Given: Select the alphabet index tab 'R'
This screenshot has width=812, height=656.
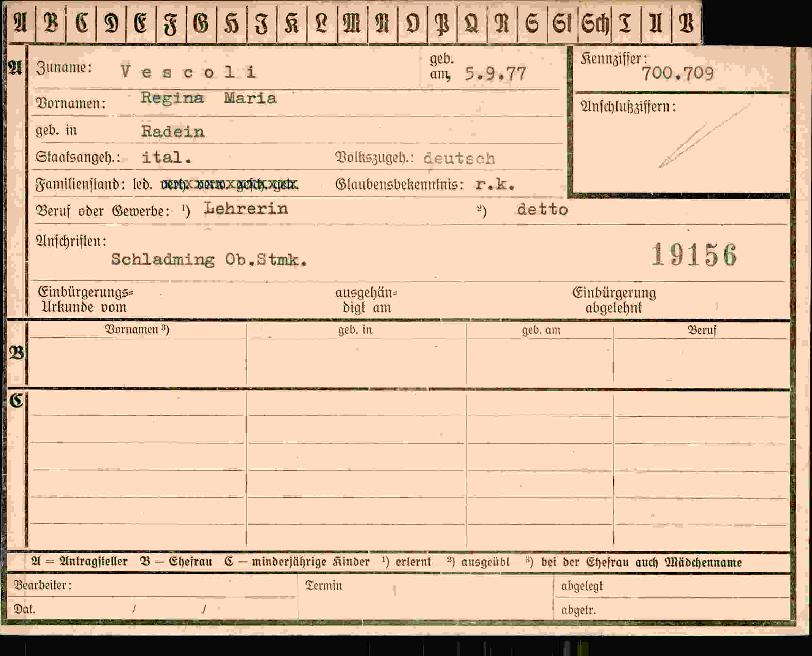Looking at the screenshot, I should (x=502, y=23).
